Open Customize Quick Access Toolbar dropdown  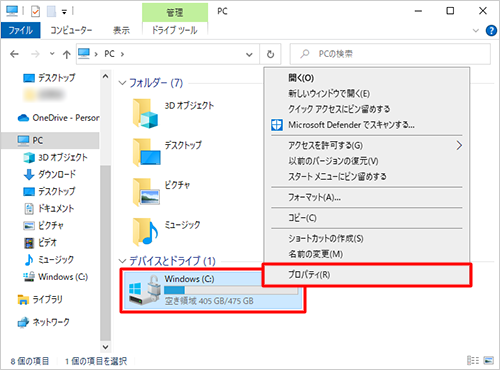[64, 12]
